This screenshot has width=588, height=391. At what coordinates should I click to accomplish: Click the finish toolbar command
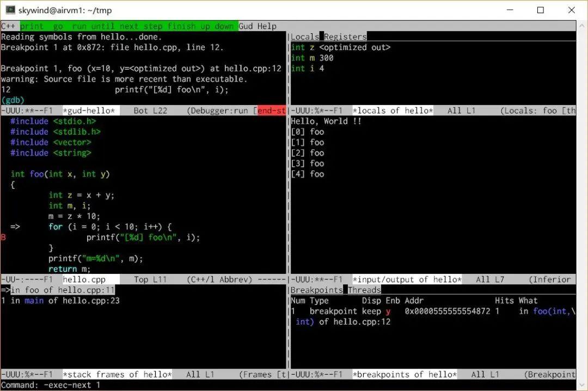click(181, 26)
